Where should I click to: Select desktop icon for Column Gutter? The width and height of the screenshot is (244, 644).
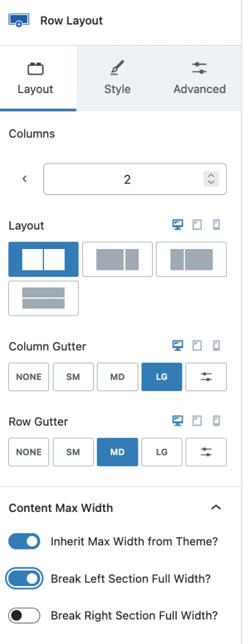pyautogui.click(x=177, y=346)
